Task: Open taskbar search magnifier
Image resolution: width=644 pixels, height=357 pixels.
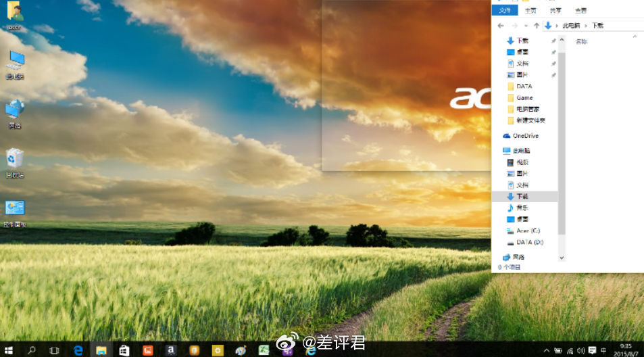Action: 31,350
